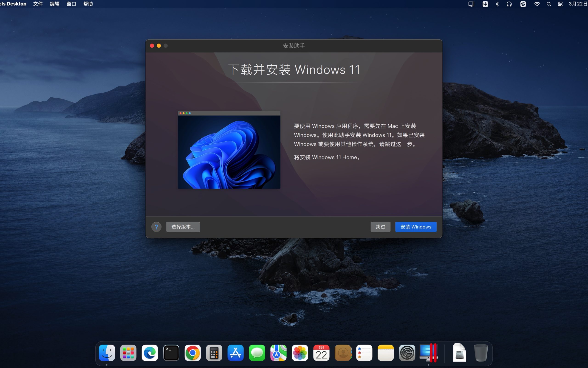Open the Photos app from the Dock
This screenshot has height=368, width=588.
coord(300,352)
